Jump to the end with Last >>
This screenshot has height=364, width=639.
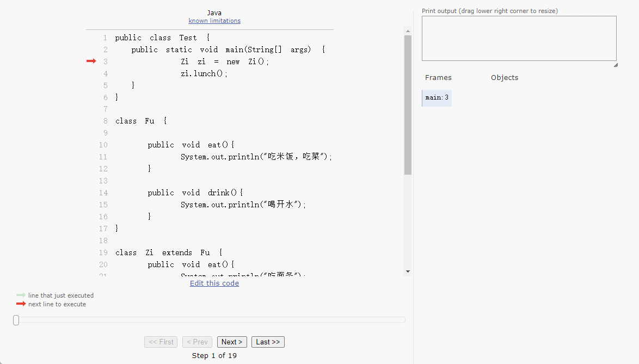[268, 342]
